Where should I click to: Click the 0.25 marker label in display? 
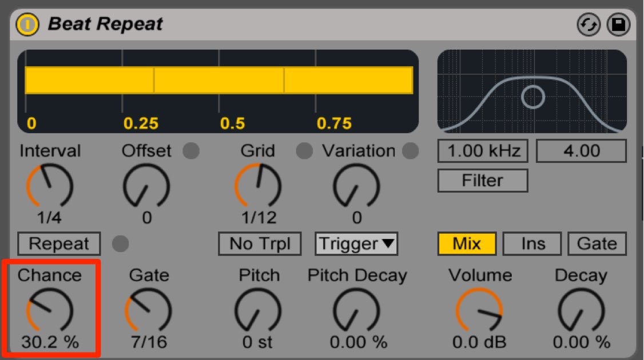[141, 123]
